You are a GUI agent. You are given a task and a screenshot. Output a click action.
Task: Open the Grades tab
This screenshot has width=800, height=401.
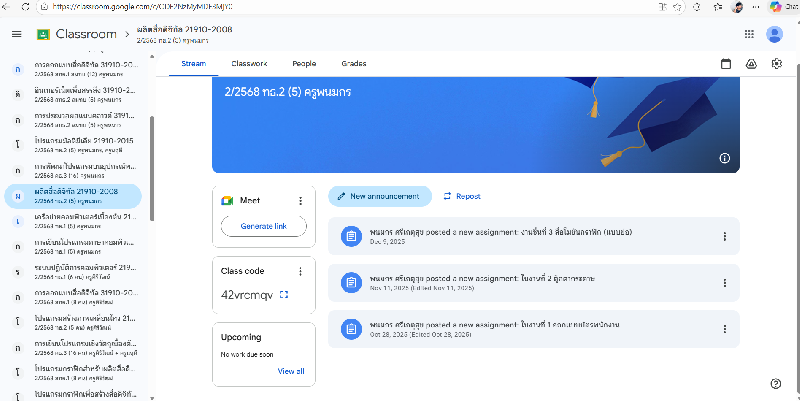[353, 63]
